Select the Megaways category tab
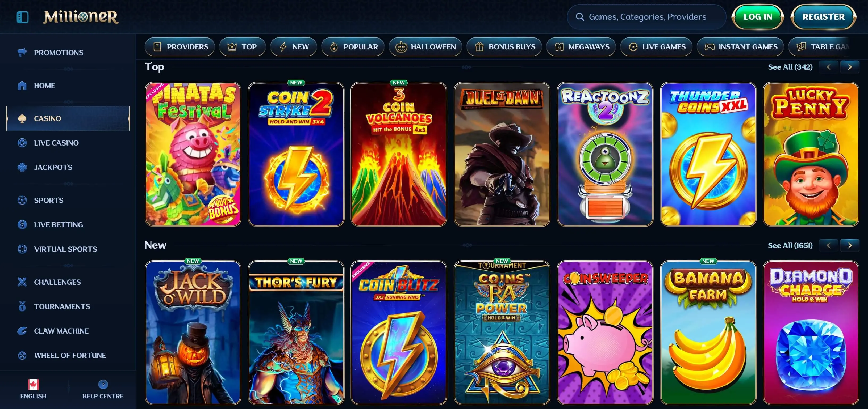 point(581,47)
